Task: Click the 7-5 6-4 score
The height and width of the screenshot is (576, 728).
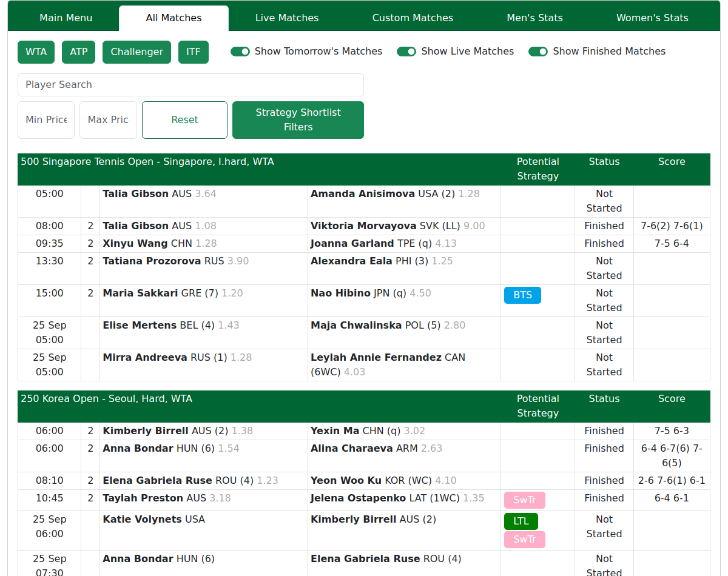Action: point(672,244)
